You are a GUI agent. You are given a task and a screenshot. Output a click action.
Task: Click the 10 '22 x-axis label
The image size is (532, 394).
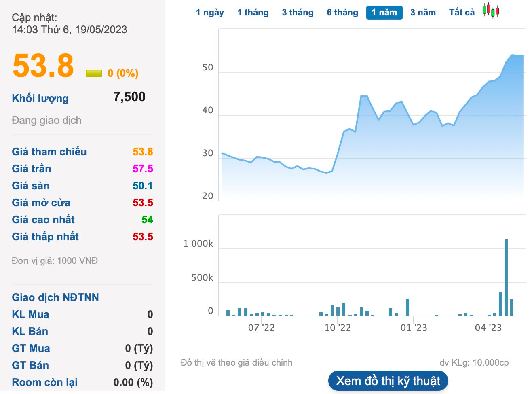pyautogui.click(x=338, y=328)
